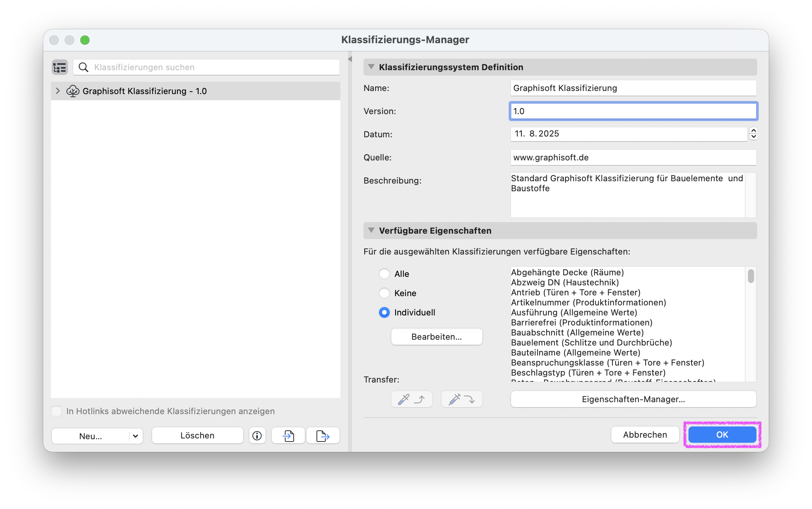Edit the Quelle field www.graphisoft.de

[x=633, y=157]
